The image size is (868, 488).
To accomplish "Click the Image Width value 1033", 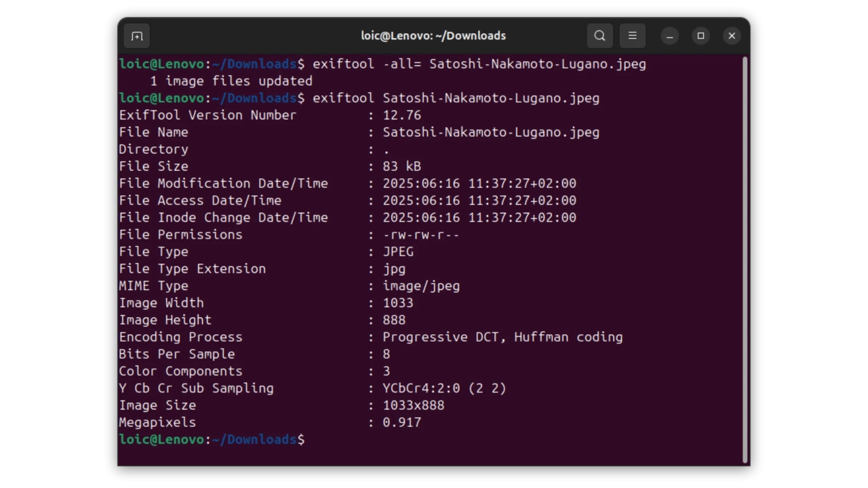I will 397,303.
